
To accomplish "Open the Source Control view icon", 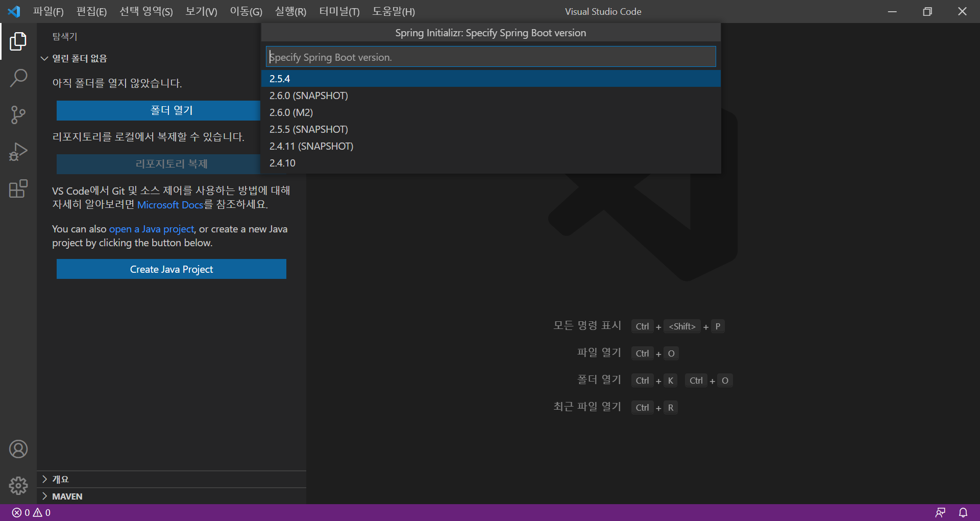I will [x=18, y=115].
